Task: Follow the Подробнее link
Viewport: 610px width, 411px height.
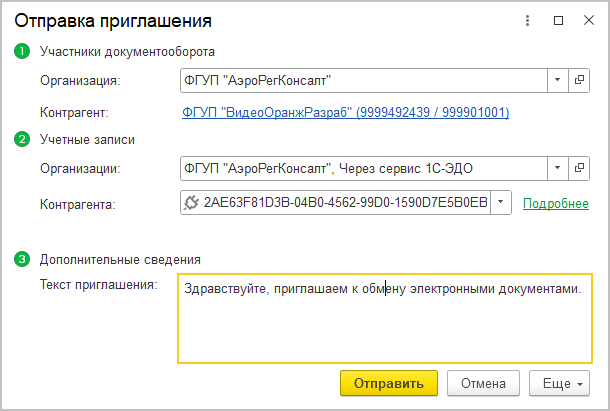Action: [x=555, y=204]
